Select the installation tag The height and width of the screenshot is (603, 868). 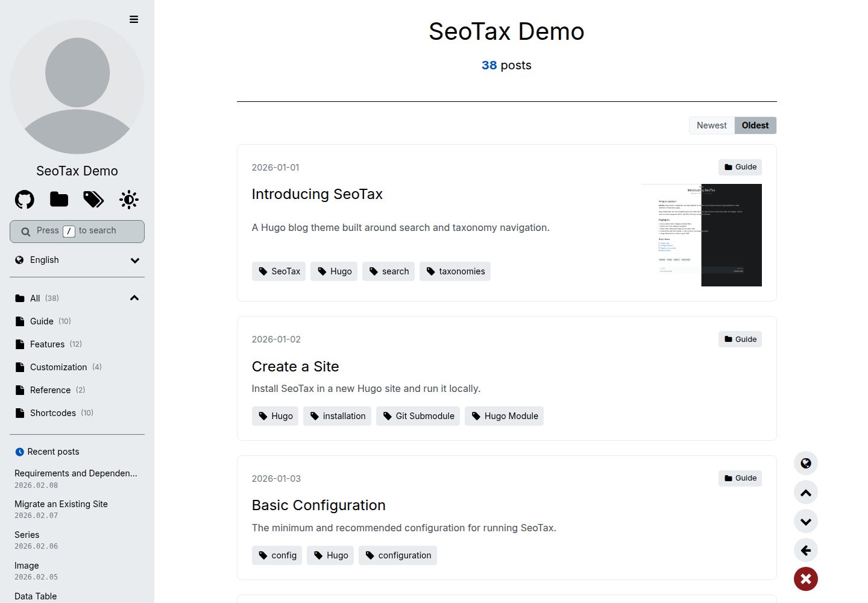tap(338, 416)
